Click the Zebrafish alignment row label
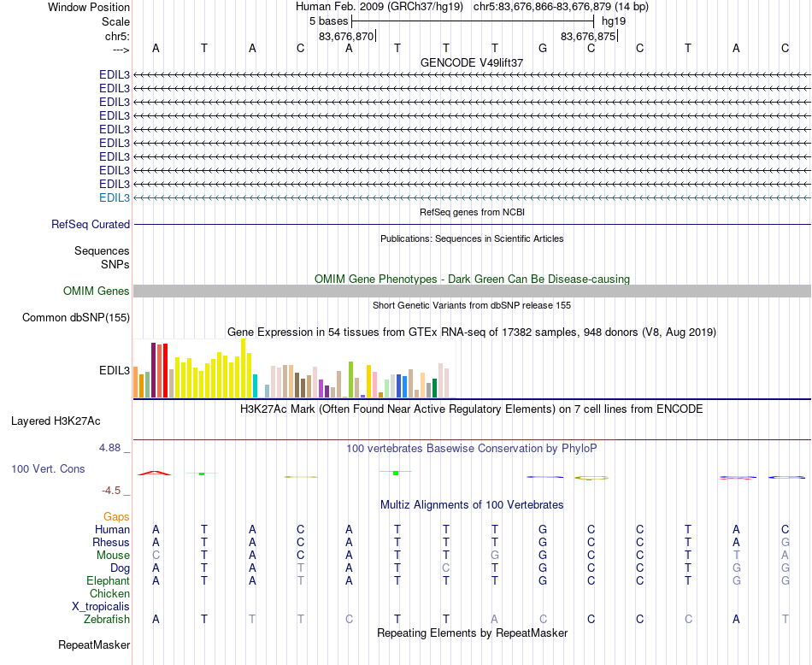The image size is (812, 665). (107, 620)
